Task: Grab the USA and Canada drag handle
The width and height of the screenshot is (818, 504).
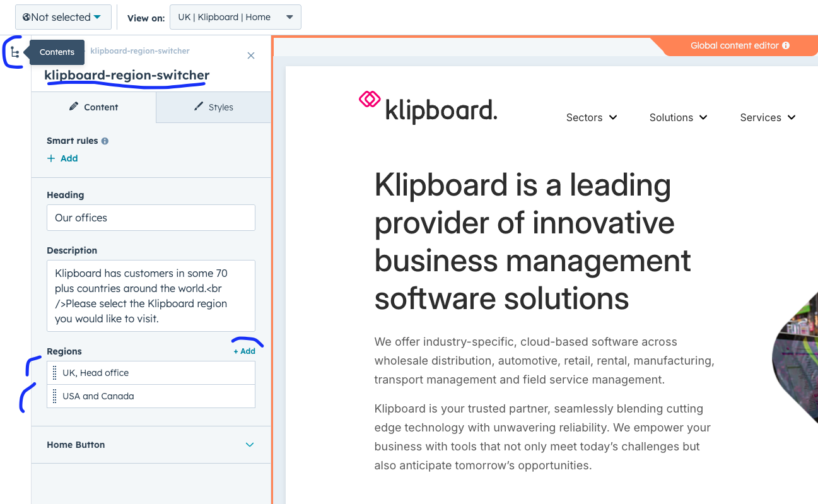Action: click(x=55, y=396)
